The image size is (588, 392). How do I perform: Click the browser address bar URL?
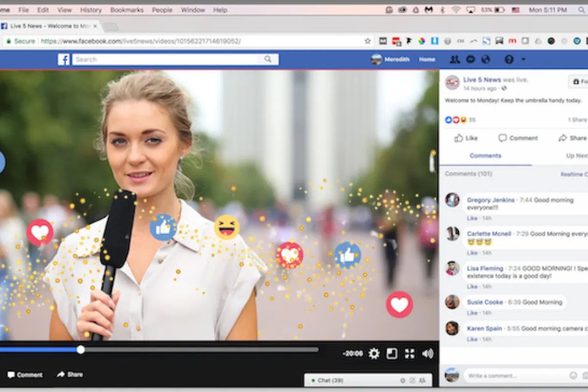[x=141, y=41]
